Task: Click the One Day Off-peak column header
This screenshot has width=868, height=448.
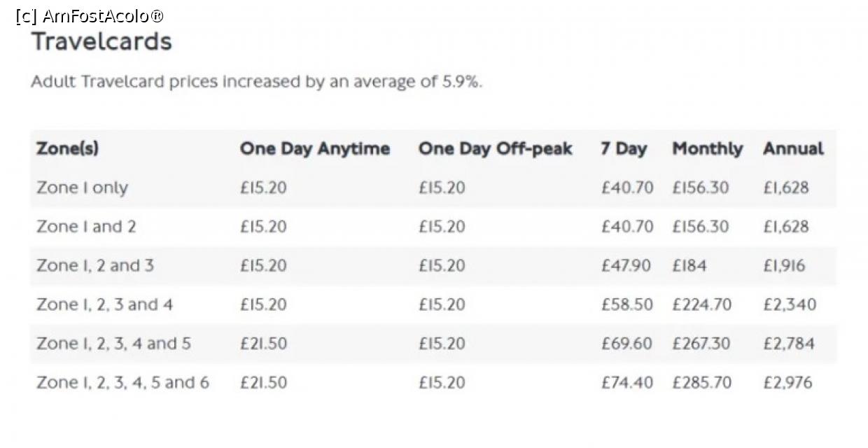Action: click(x=496, y=148)
